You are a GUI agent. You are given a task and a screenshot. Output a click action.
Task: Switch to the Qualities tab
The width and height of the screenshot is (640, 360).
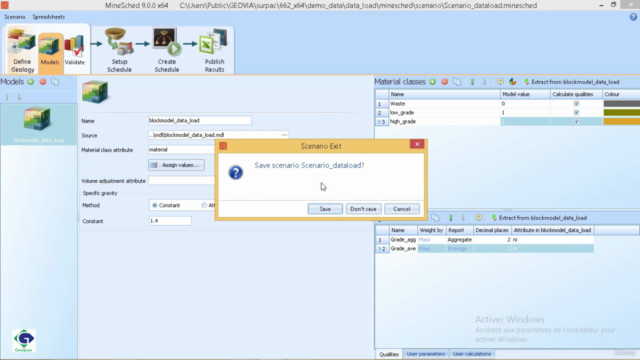coord(389,354)
